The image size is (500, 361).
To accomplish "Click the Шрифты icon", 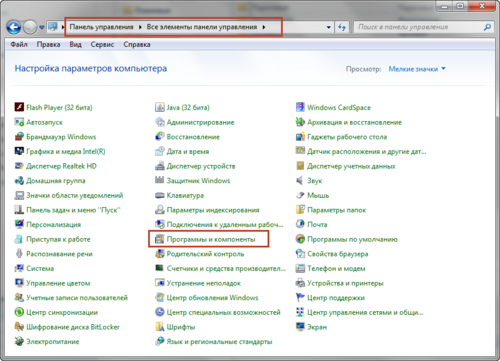I will point(160,327).
